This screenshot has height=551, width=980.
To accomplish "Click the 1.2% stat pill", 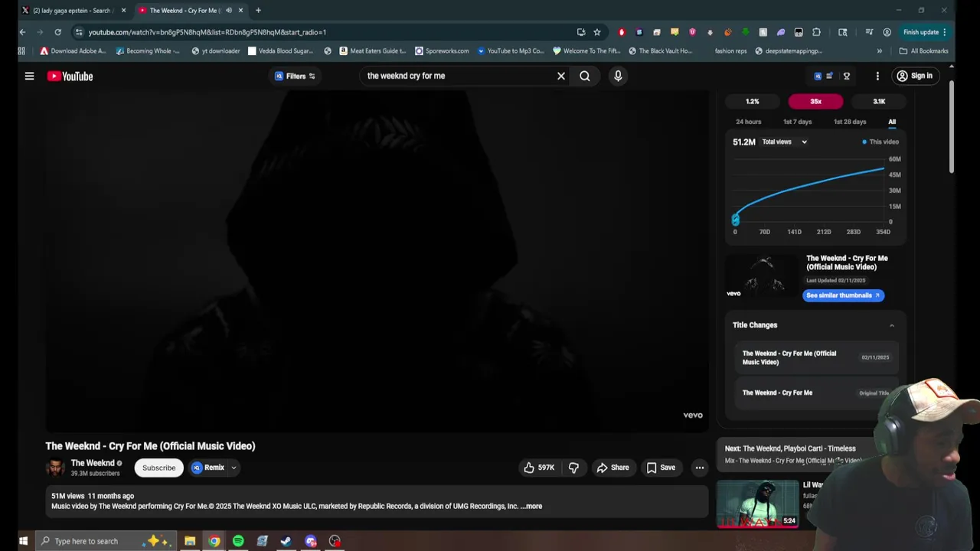I will pyautogui.click(x=753, y=101).
